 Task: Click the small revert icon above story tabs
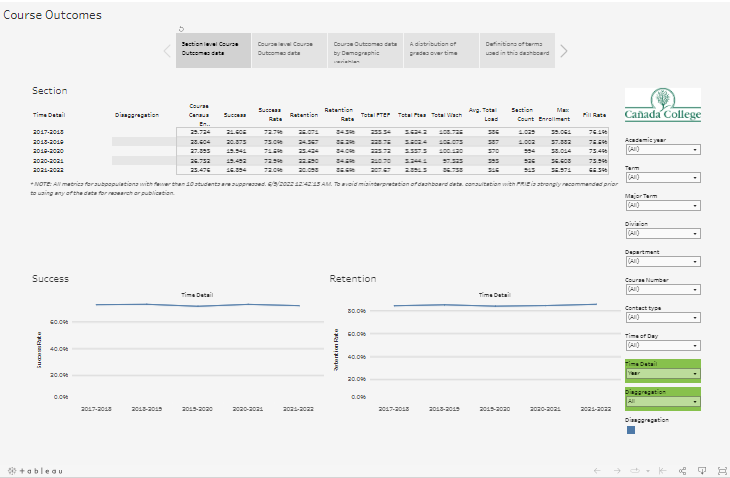[x=181, y=29]
